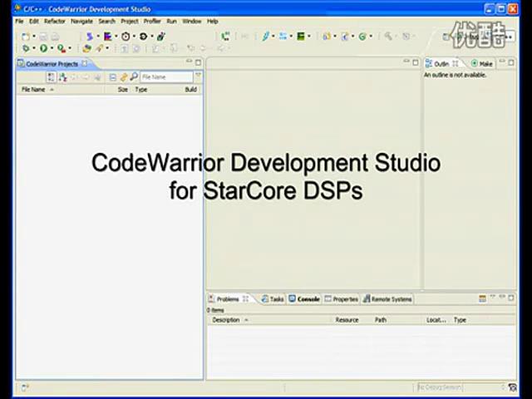Click the purple S toolbar icon
The width and height of the screenshot is (532, 399).
(90, 37)
